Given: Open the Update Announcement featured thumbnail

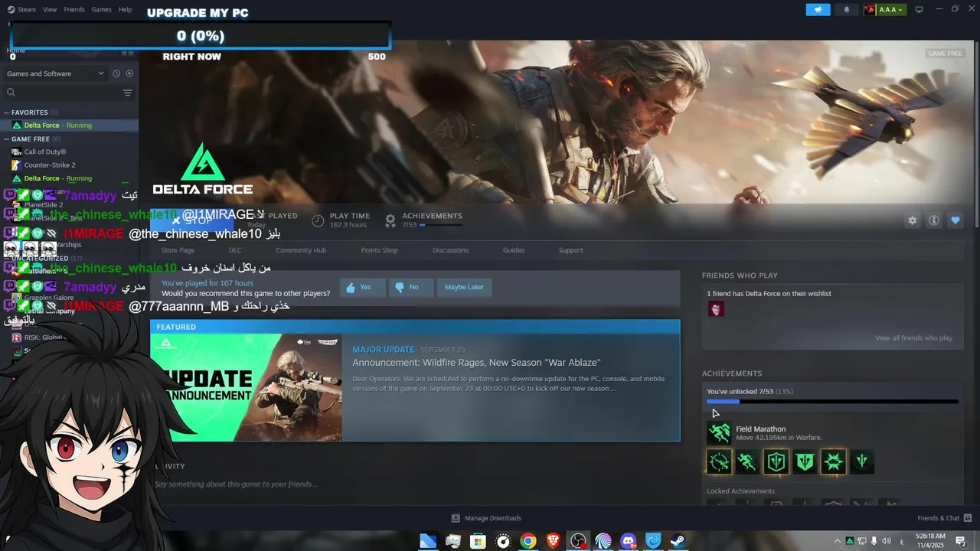Looking at the screenshot, I should pyautogui.click(x=247, y=387).
